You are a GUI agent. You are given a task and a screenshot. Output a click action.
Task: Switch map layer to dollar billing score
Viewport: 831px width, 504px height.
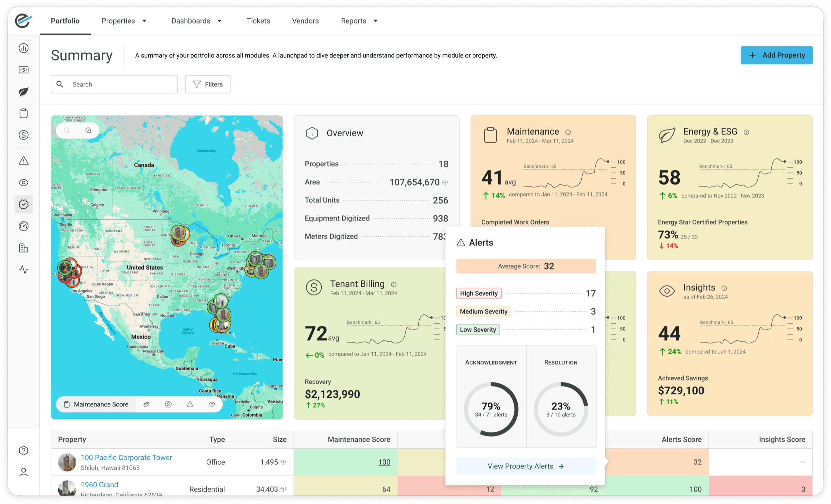[168, 404]
